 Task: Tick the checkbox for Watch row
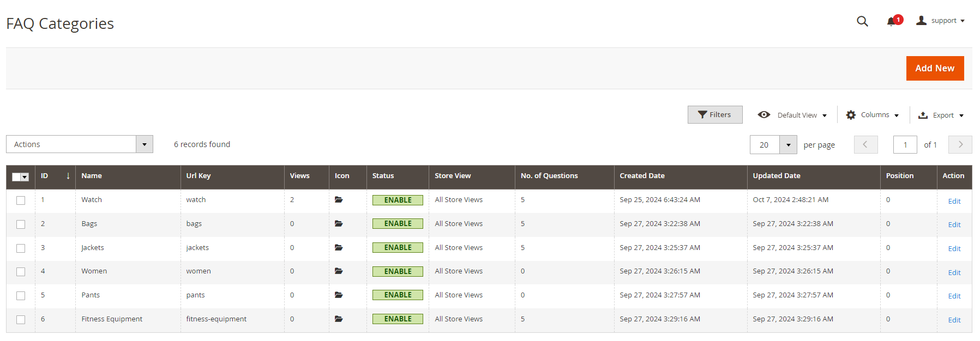pos(21,200)
